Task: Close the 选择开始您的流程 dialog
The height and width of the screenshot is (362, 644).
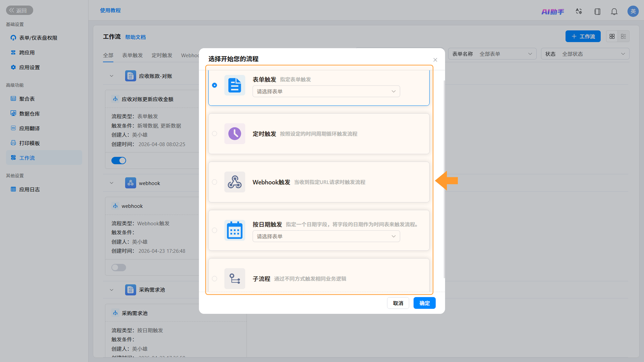Action: coord(435,60)
